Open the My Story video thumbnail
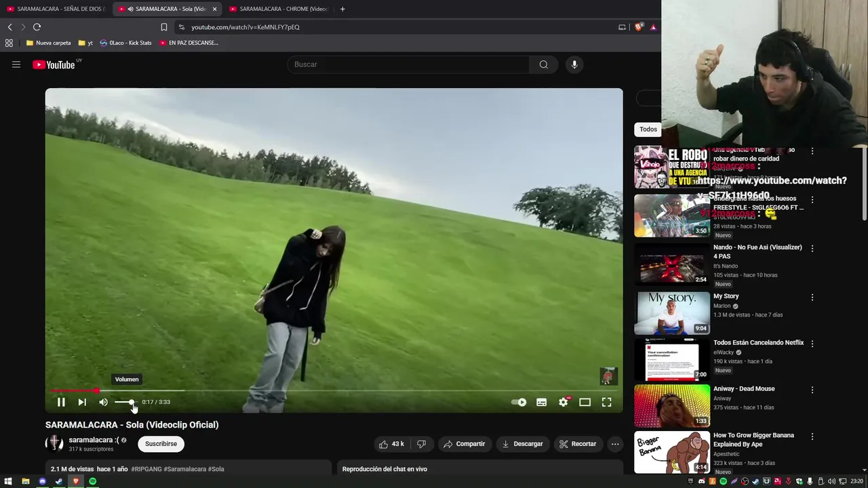The width and height of the screenshot is (868, 488). (672, 313)
